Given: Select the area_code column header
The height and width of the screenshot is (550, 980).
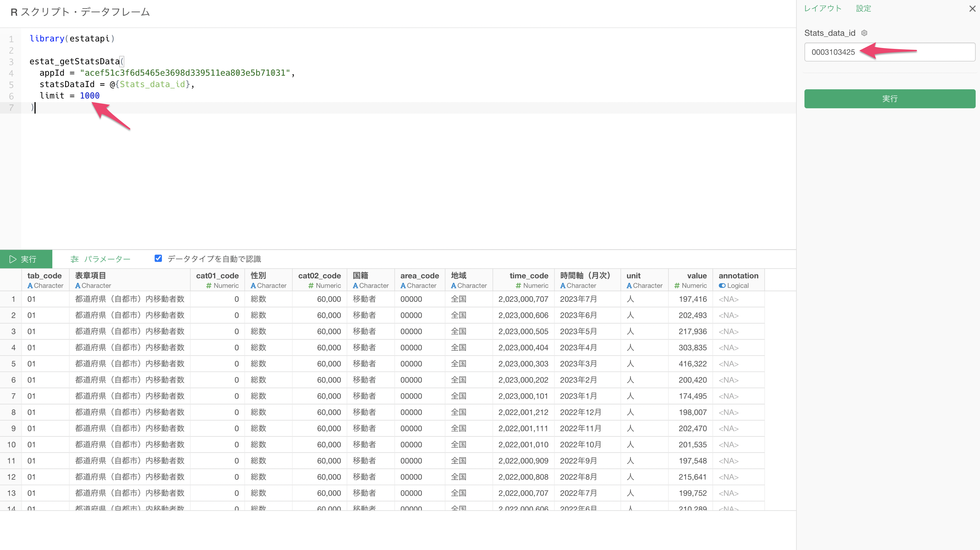Looking at the screenshot, I should pos(419,280).
